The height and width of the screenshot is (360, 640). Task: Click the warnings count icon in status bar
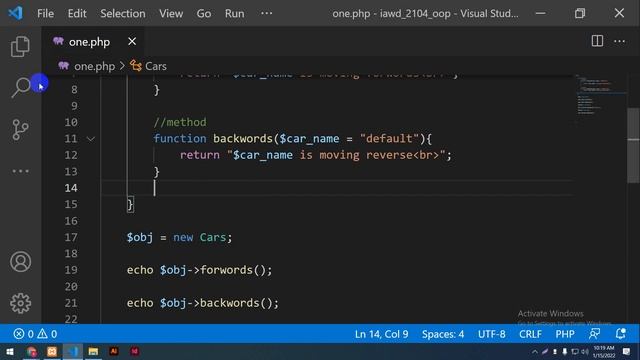(42, 334)
